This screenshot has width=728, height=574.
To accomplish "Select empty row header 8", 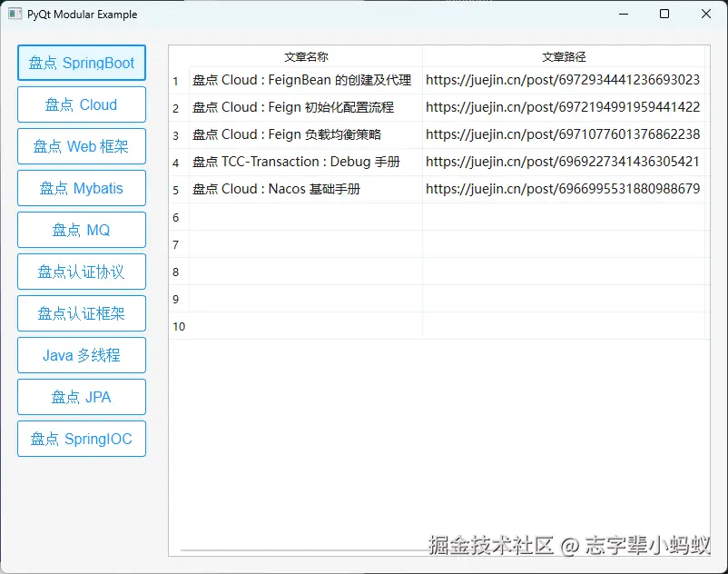I will click(x=179, y=272).
